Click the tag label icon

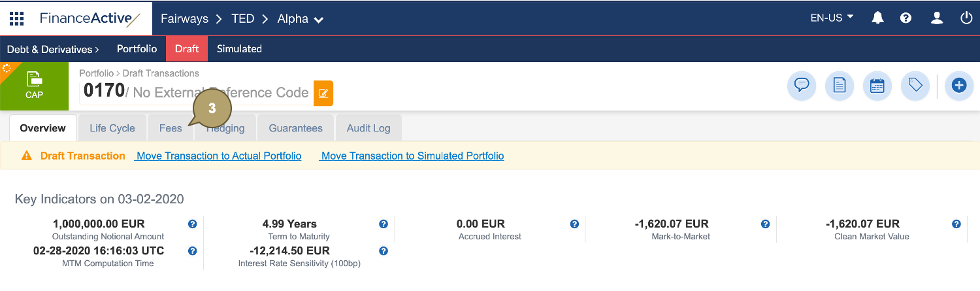coord(915,85)
